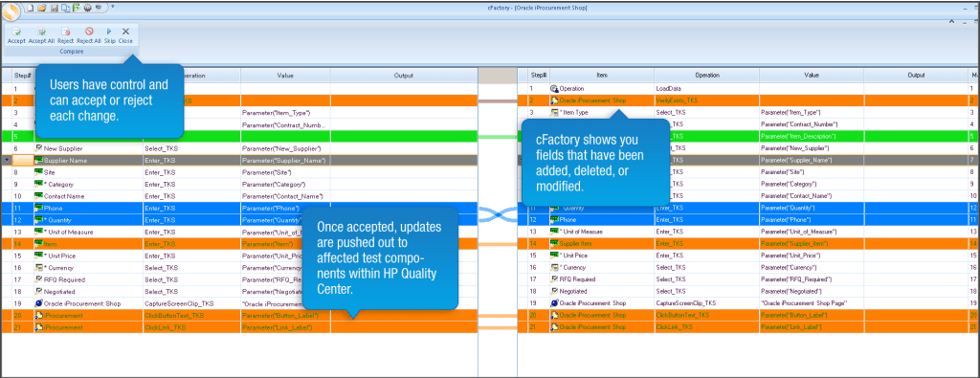This screenshot has width=980, height=378.
Task: Click 'CaptureScreenClip_TKS' in the left pane
Action: pos(179,303)
